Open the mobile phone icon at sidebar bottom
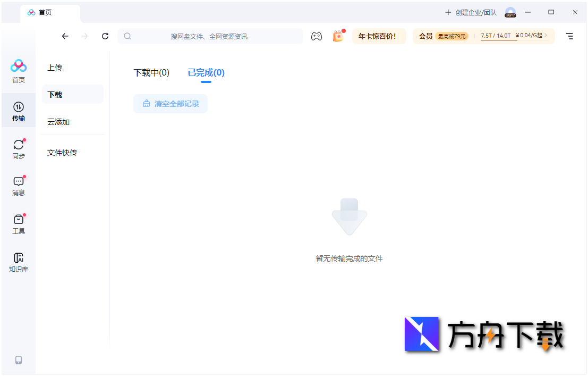 19,360
